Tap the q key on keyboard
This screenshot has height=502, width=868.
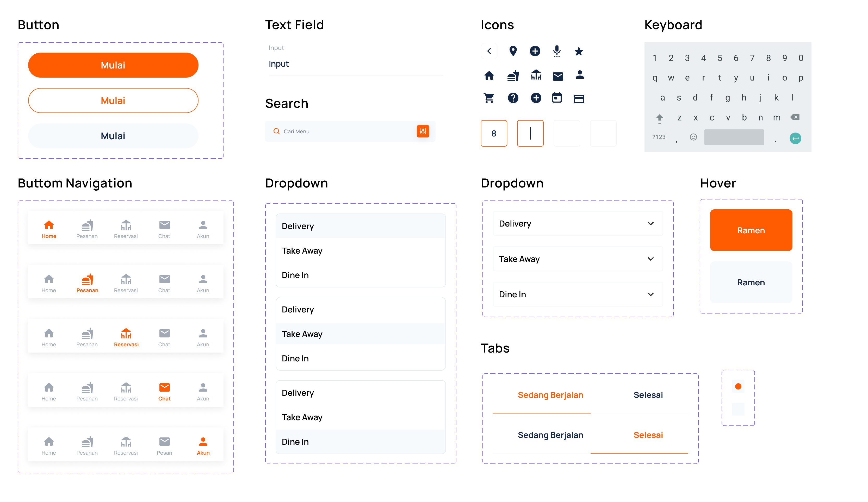[654, 78]
